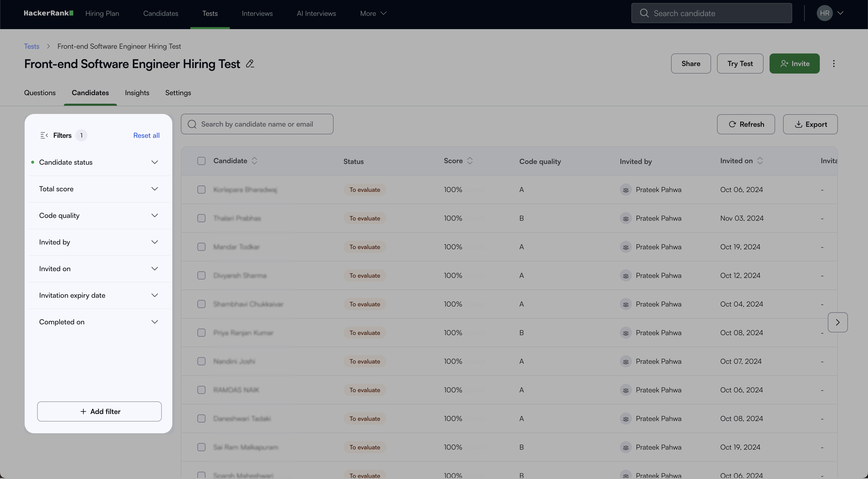Switch to the Insights tab
This screenshot has height=479, width=868.
coord(137,93)
